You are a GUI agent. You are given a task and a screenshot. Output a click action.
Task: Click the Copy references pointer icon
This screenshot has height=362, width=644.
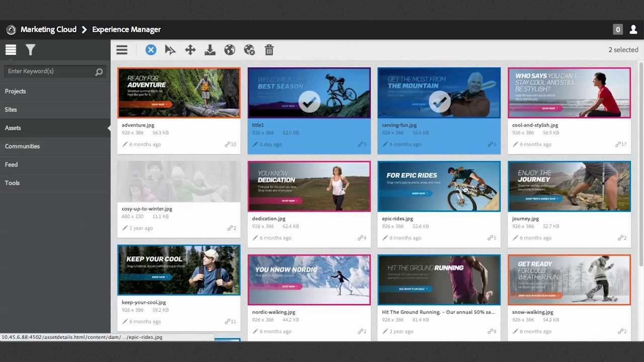click(x=171, y=50)
